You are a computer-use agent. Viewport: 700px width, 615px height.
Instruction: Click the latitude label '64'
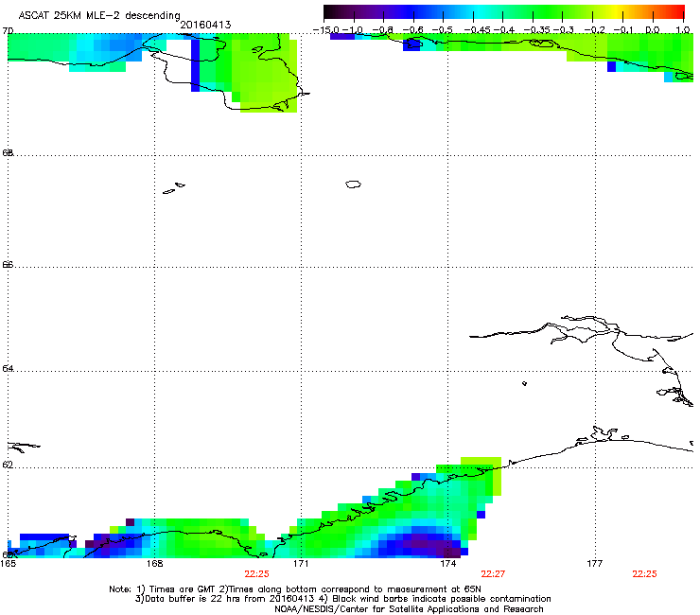(x=8, y=368)
